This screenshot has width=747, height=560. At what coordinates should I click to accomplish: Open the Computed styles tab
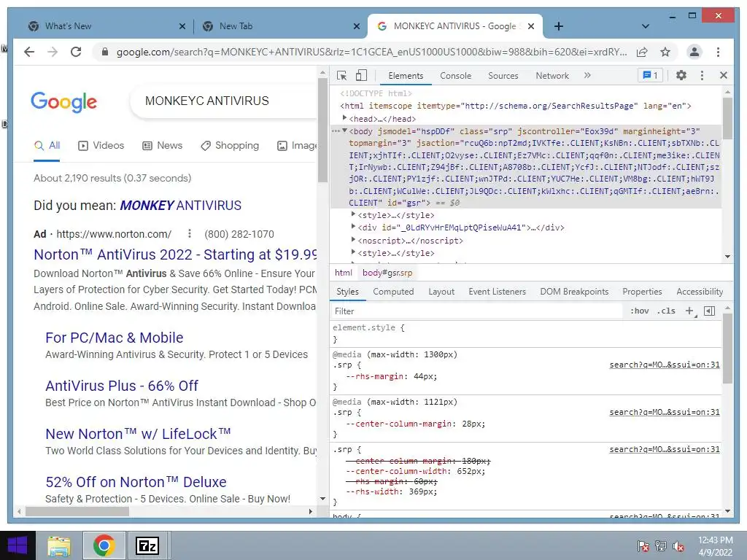tap(393, 292)
